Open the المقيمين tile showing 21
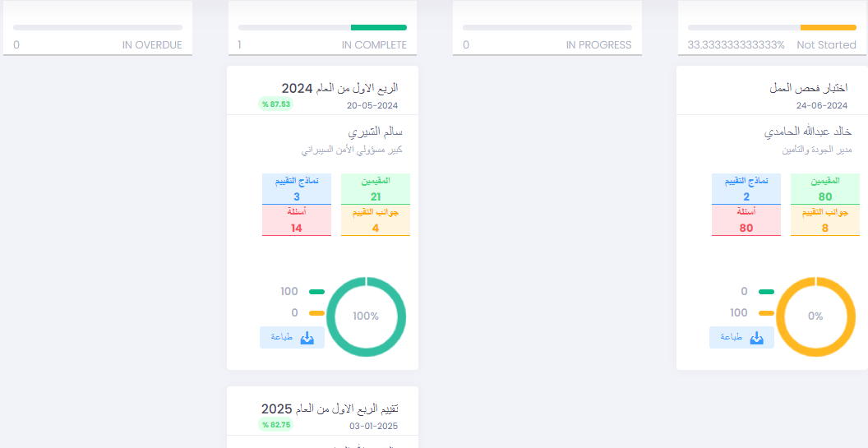The image size is (868, 448). [x=376, y=189]
